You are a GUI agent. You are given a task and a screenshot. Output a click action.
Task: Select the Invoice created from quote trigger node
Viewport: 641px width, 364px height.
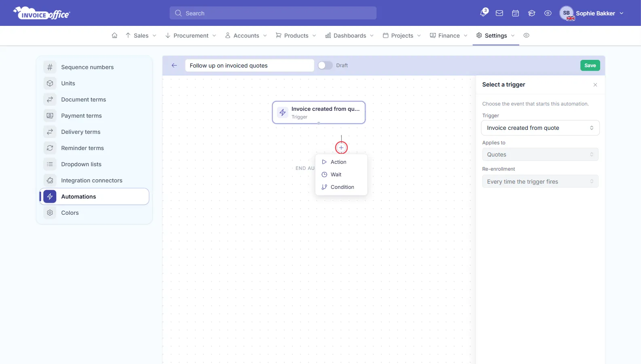(x=319, y=112)
